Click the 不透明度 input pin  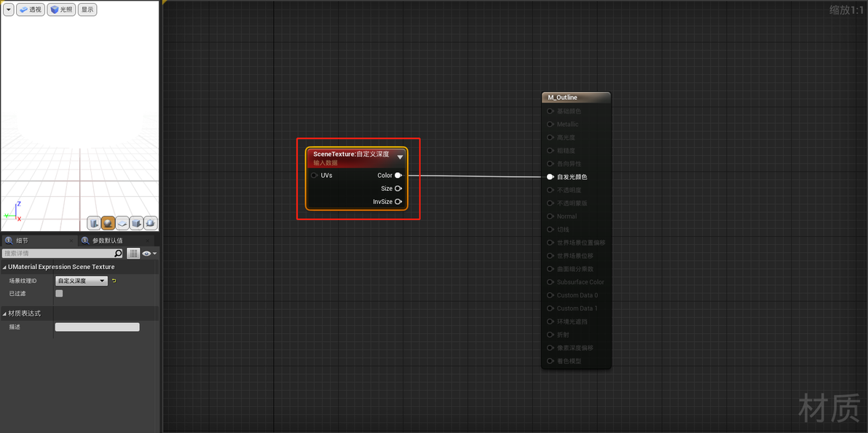click(x=551, y=190)
